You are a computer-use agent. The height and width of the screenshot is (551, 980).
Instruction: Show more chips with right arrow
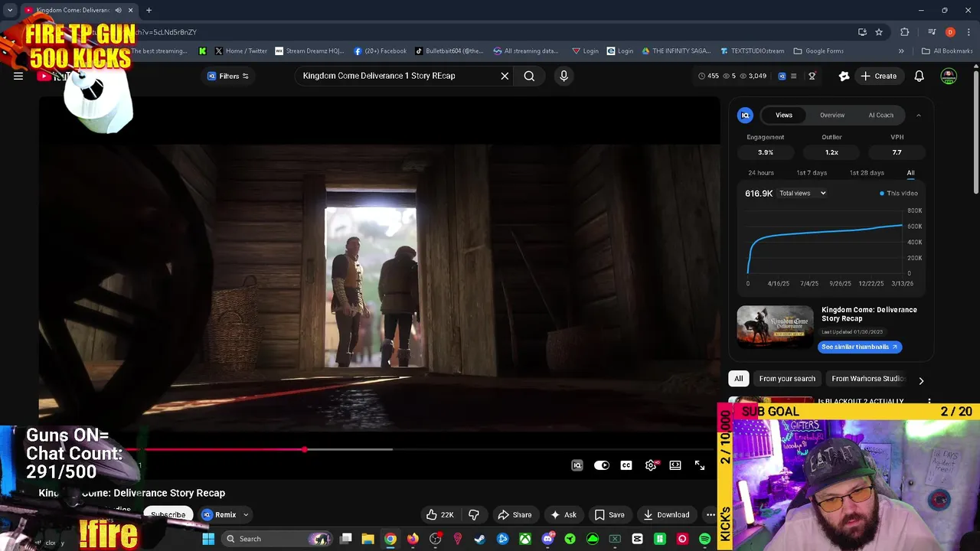pyautogui.click(x=921, y=380)
